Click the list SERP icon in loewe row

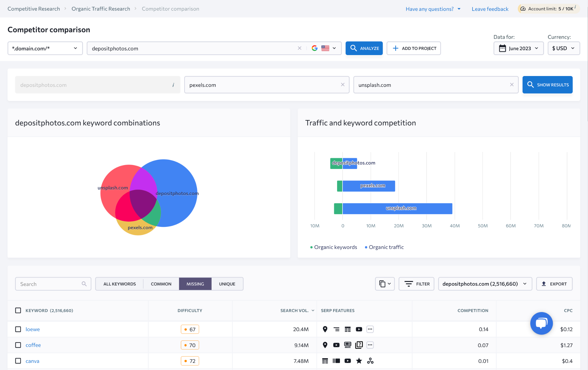point(336,329)
